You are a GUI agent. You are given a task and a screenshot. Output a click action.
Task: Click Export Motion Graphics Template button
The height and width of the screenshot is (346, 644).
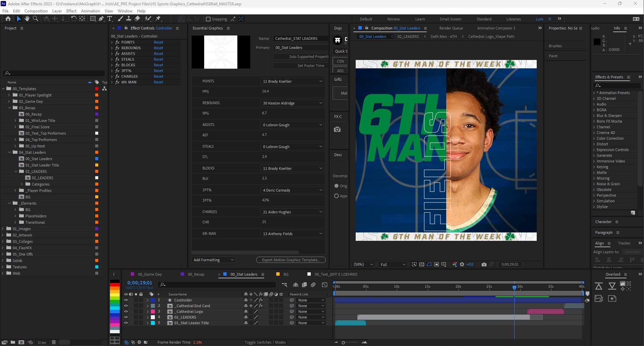click(291, 260)
